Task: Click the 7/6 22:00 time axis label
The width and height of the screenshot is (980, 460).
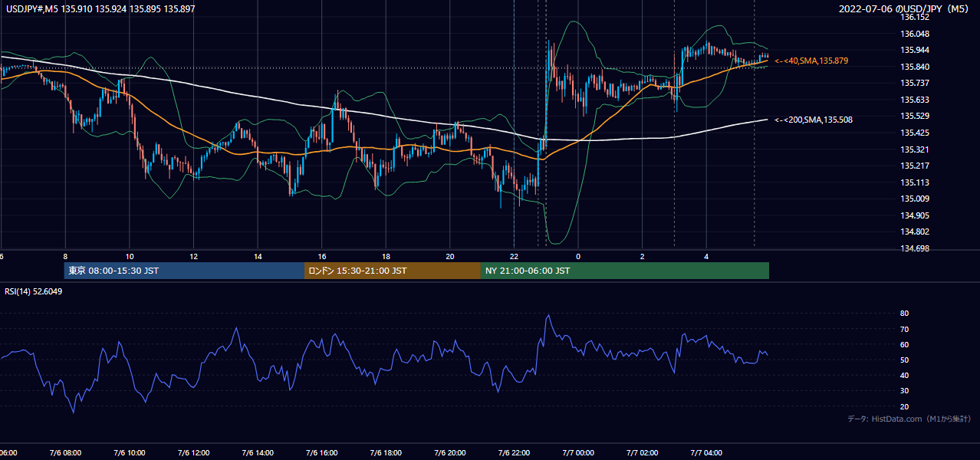Action: point(514,453)
